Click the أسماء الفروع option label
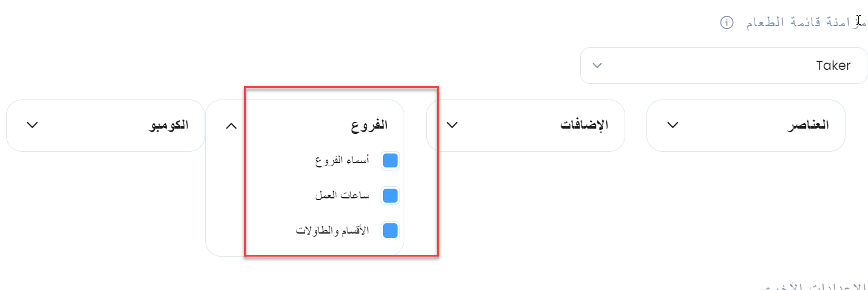The width and height of the screenshot is (868, 290). tap(342, 161)
